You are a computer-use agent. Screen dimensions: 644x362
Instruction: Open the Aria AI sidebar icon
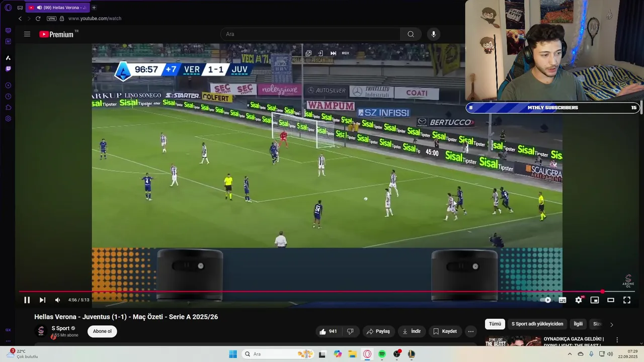coord(8,58)
